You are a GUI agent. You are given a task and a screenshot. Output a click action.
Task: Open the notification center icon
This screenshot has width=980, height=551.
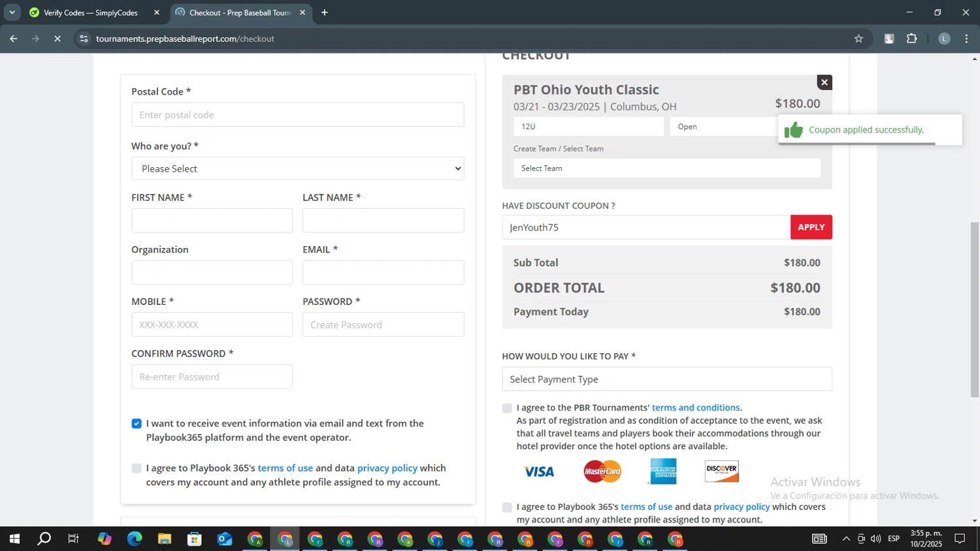coord(960,539)
